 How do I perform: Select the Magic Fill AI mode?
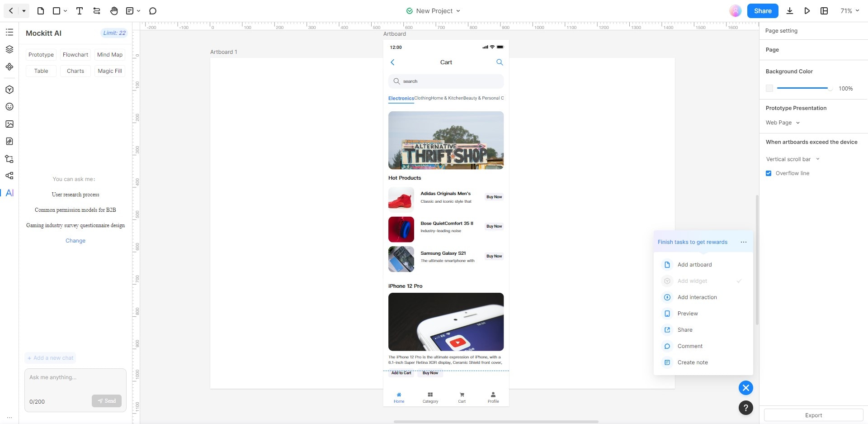point(110,71)
